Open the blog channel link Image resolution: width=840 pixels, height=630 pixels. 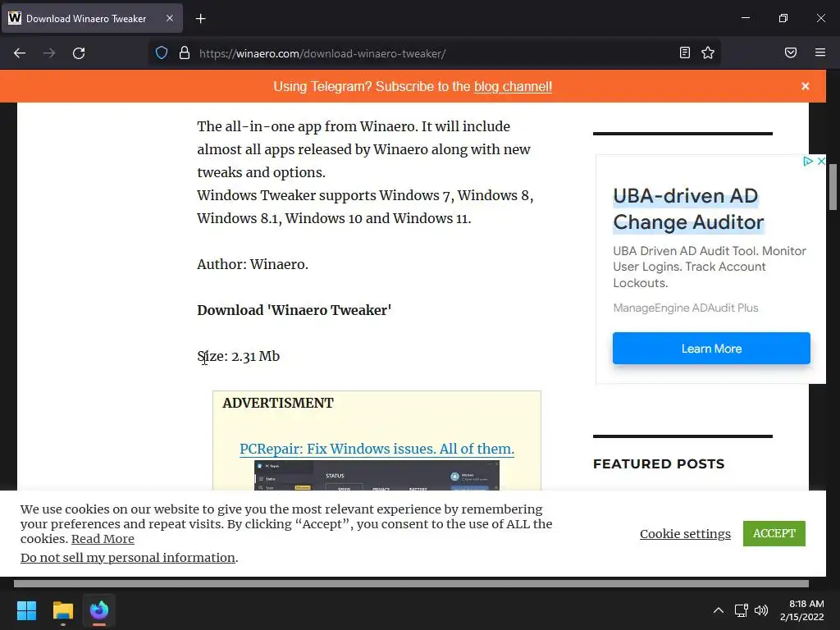pyautogui.click(x=513, y=87)
